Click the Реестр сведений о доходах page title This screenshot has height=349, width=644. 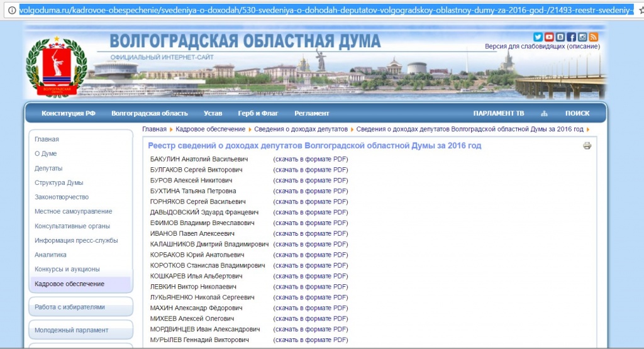pyautogui.click(x=314, y=145)
